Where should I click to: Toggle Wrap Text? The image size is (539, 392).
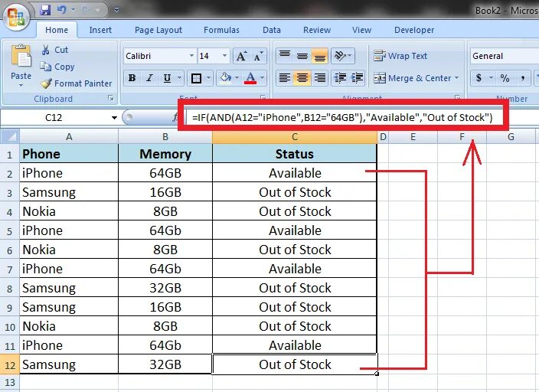(400, 56)
